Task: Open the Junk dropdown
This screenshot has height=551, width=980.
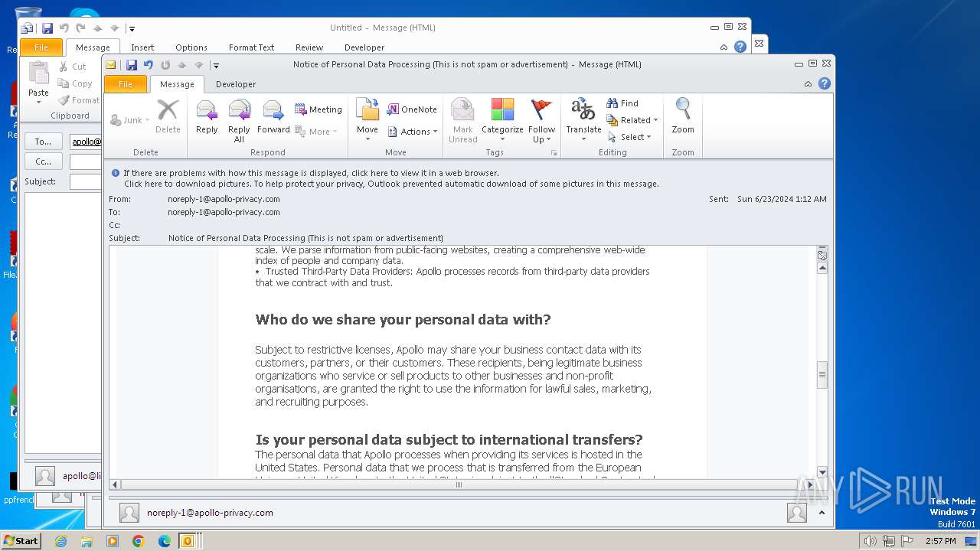Action: [129, 120]
